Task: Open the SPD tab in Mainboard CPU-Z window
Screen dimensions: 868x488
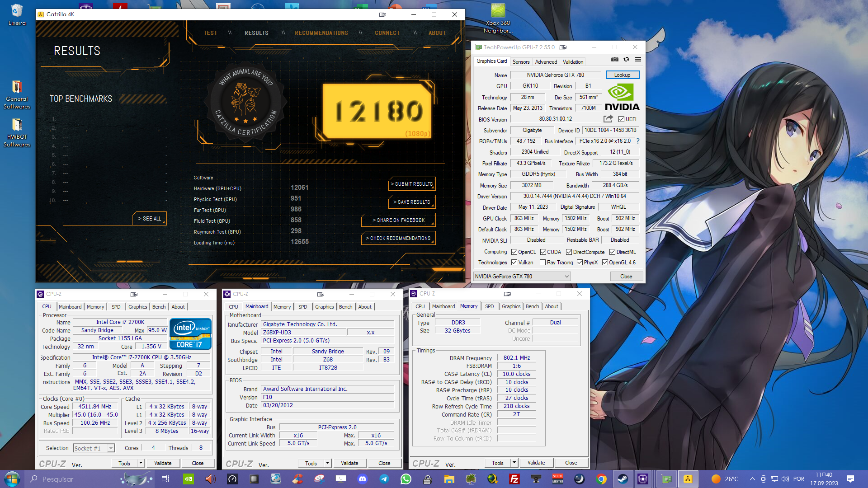Action: pos(302,307)
